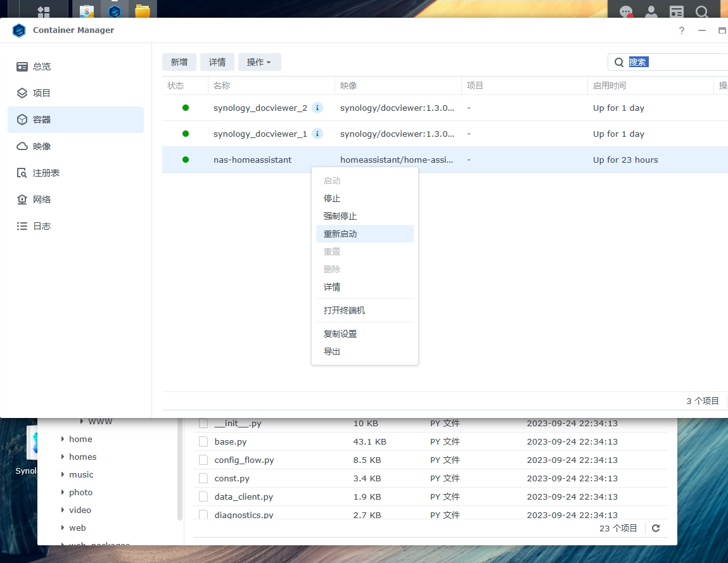728x563 pixels.
Task: Tick the checkbox for diagnostics.py
Action: pos(203,514)
